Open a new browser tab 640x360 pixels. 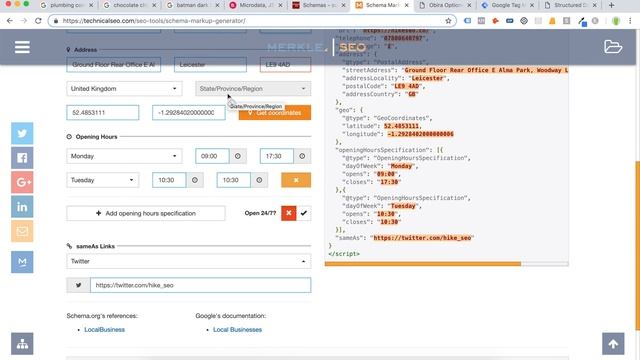(x=611, y=5)
